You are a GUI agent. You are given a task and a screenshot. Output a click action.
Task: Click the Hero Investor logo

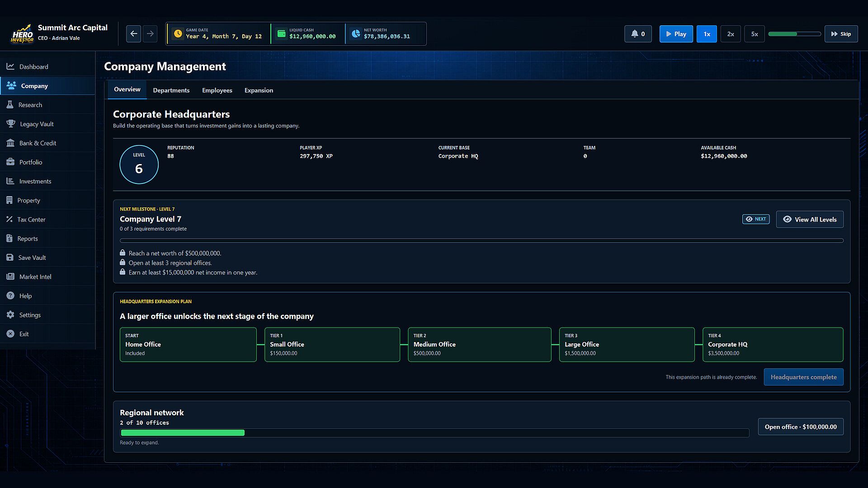click(22, 33)
